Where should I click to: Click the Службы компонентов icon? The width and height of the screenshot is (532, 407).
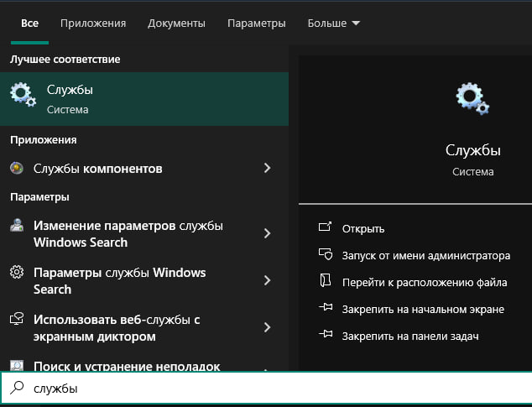17,168
